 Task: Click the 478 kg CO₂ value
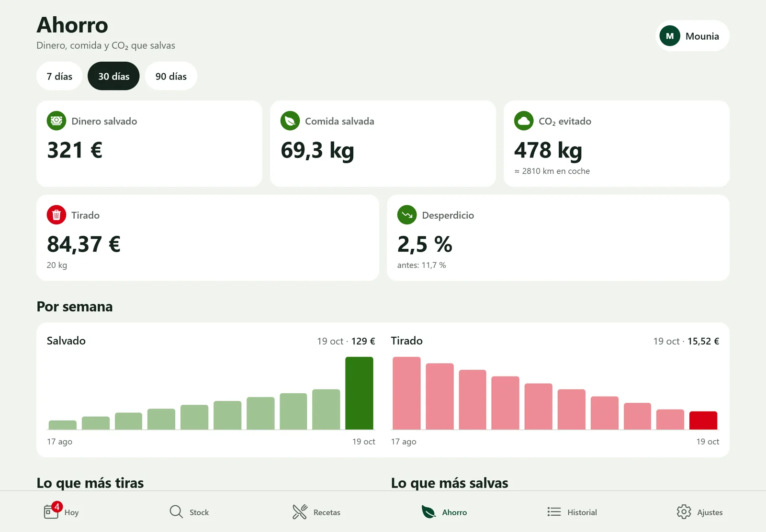tap(548, 151)
